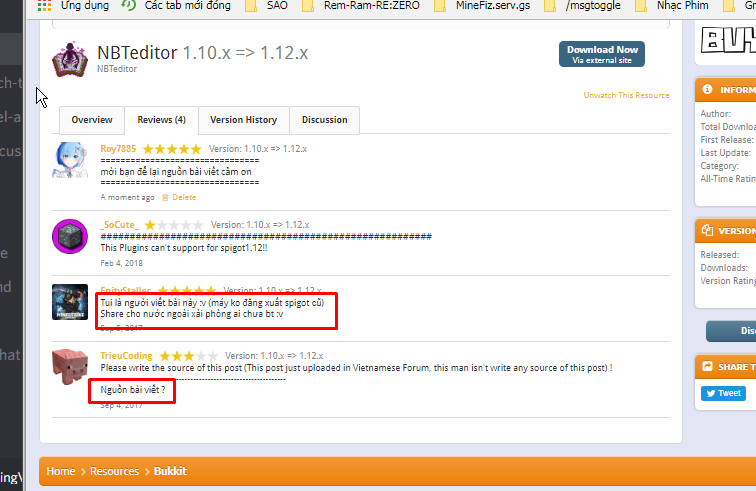Open the Nhạc Phim bookmark folder

[x=672, y=5]
